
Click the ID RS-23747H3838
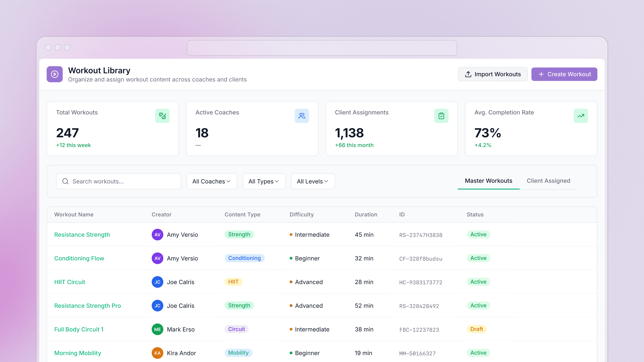click(x=421, y=235)
